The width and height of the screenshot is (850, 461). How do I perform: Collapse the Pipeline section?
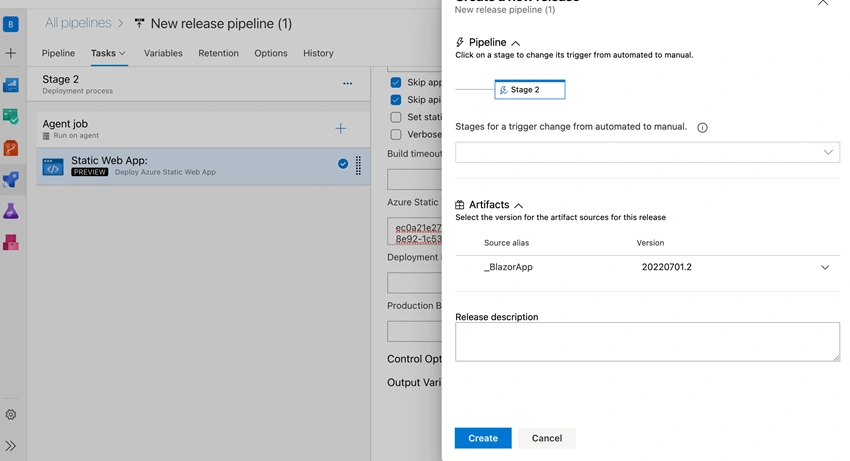(516, 43)
